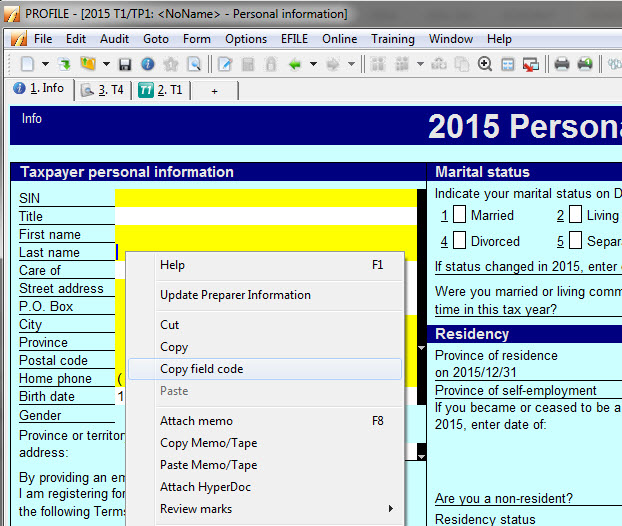Click the Title input field

(266, 216)
